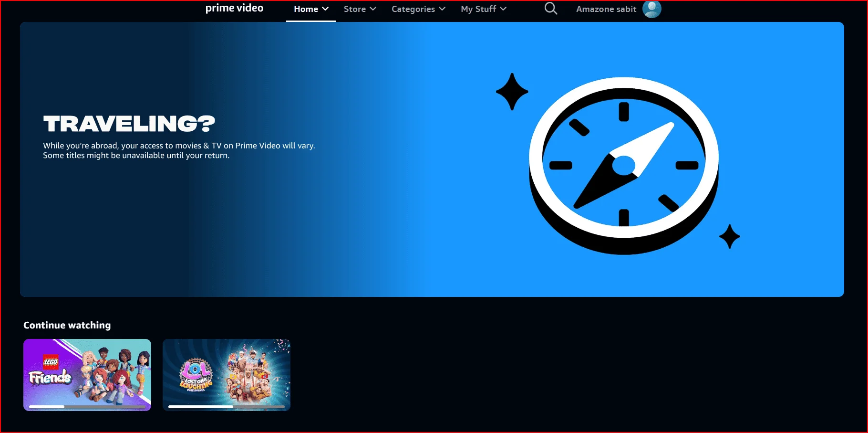Image resolution: width=868 pixels, height=433 pixels.
Task: Click the TRAVELING? banner headline
Action: pos(129,124)
